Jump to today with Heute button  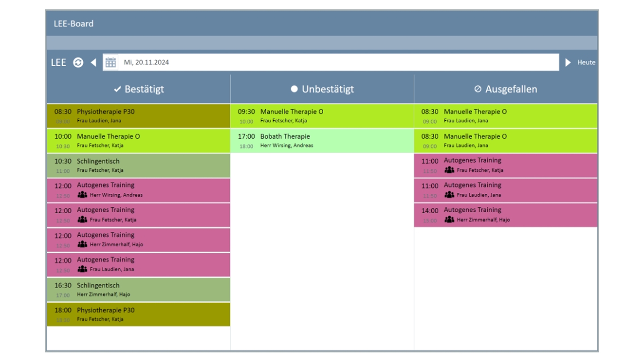pos(586,62)
